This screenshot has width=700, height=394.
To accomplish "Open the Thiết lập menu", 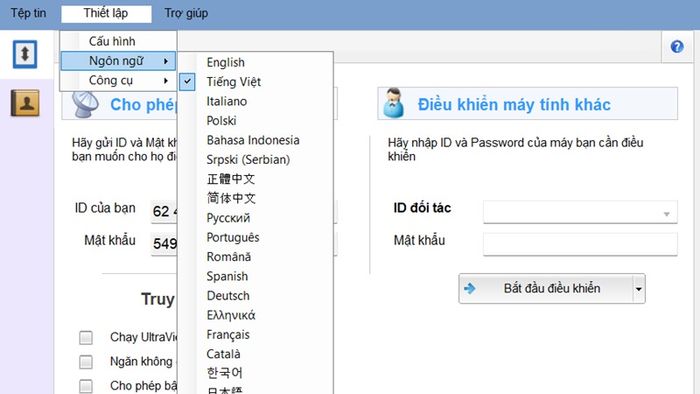I will point(106,13).
